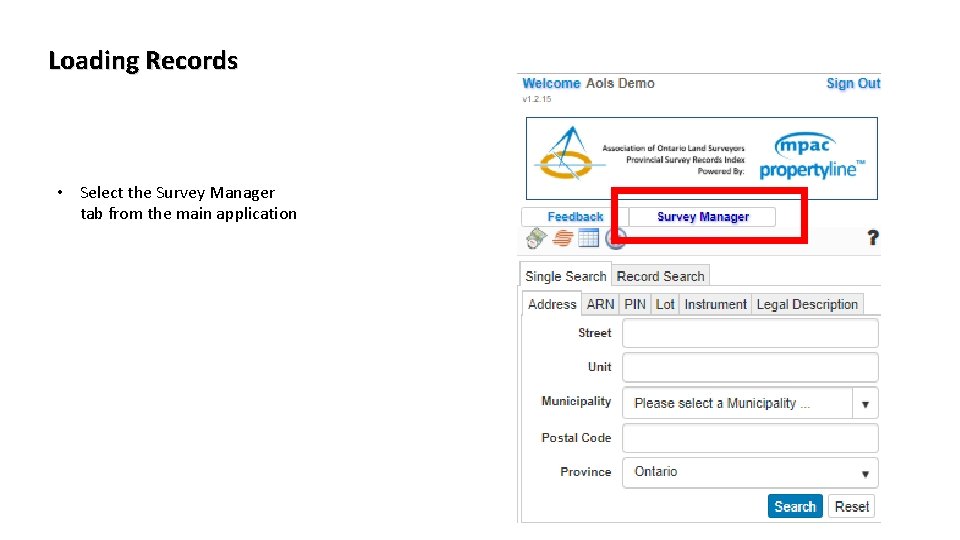The width and height of the screenshot is (960, 540).
Task: Select the Instrument search tab
Action: 715,304
